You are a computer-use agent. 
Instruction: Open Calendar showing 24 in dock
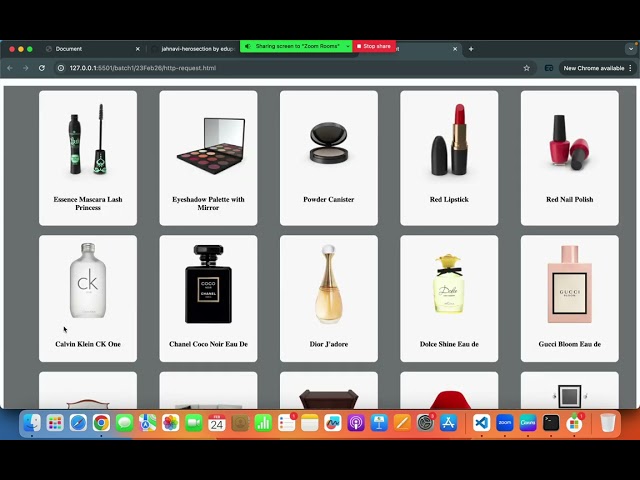tap(217, 423)
